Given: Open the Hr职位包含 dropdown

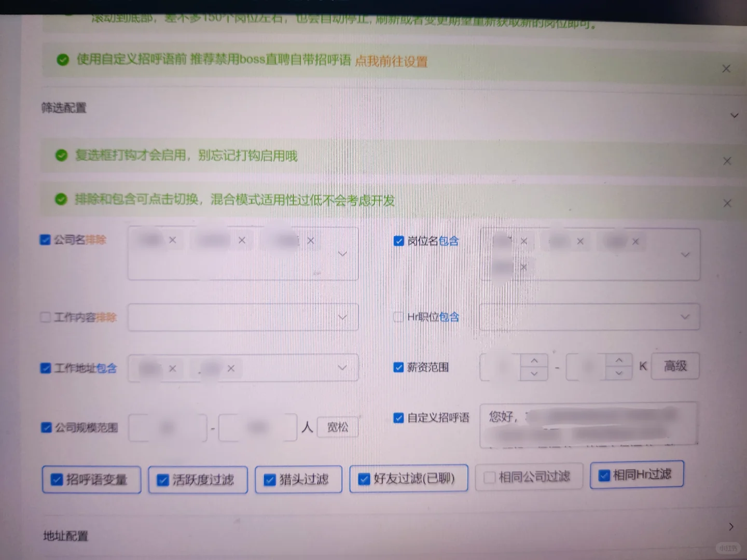Looking at the screenshot, I should tap(686, 316).
